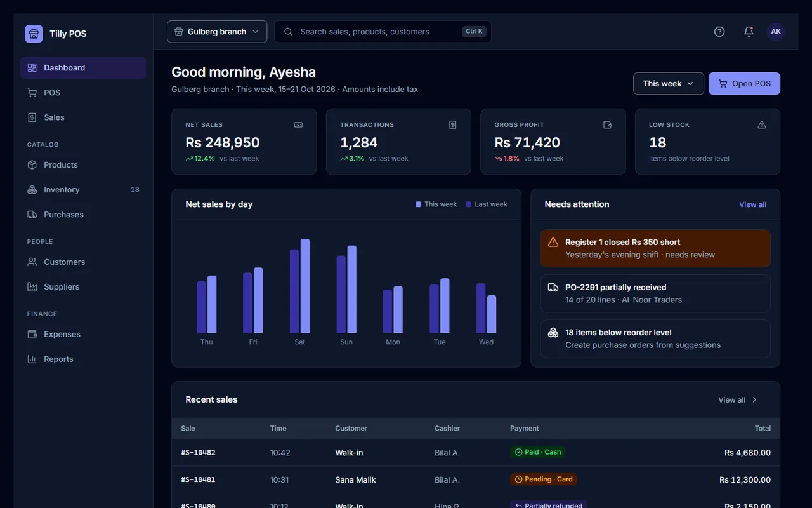
Task: Open the POS sidebar item
Action: [x=83, y=93]
